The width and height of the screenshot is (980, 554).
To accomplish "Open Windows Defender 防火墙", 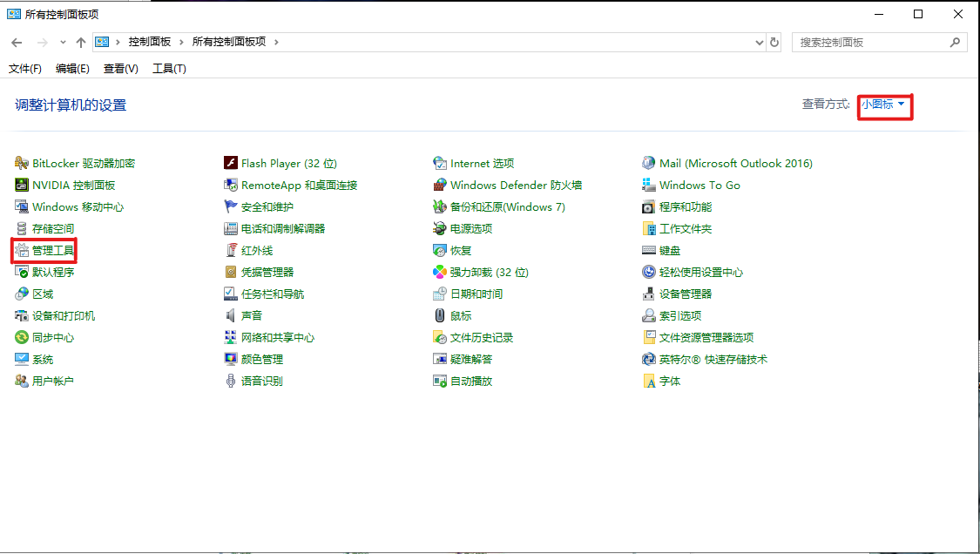I will coord(515,185).
